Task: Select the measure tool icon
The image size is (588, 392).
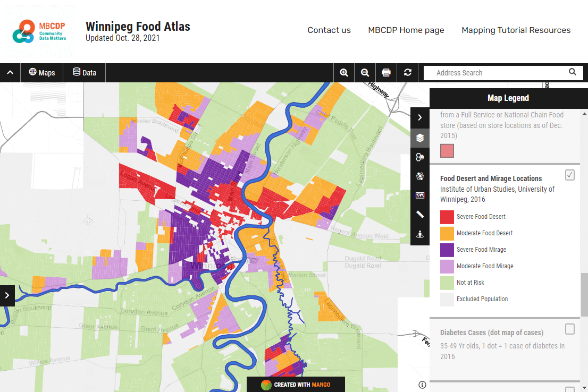Action: coord(420,215)
